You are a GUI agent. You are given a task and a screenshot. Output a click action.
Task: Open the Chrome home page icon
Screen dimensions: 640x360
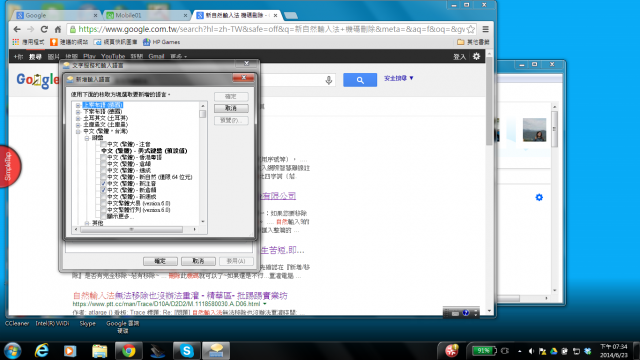tap(58, 29)
